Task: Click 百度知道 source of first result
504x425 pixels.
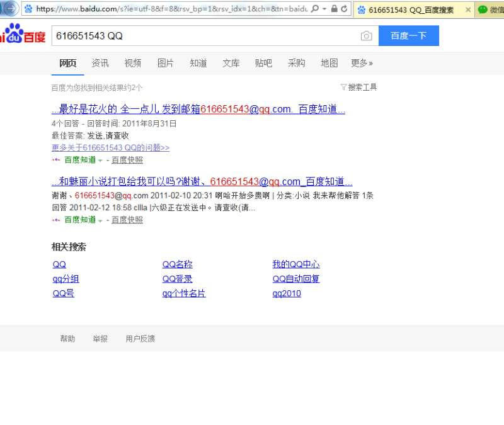Action: pos(80,160)
